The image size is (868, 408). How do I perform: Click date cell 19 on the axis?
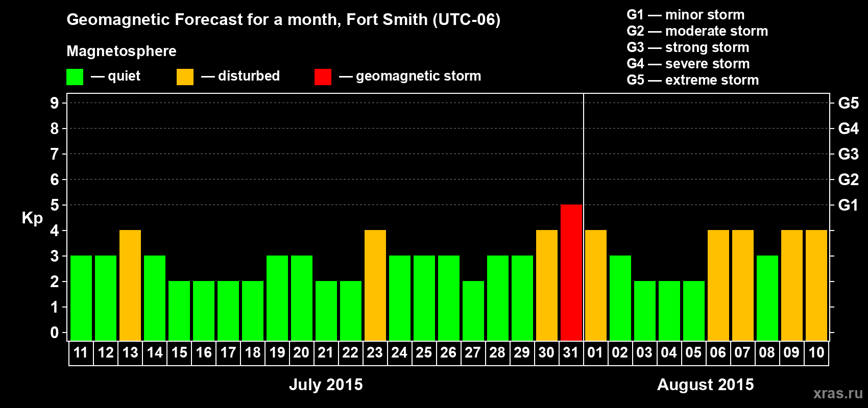click(x=277, y=353)
